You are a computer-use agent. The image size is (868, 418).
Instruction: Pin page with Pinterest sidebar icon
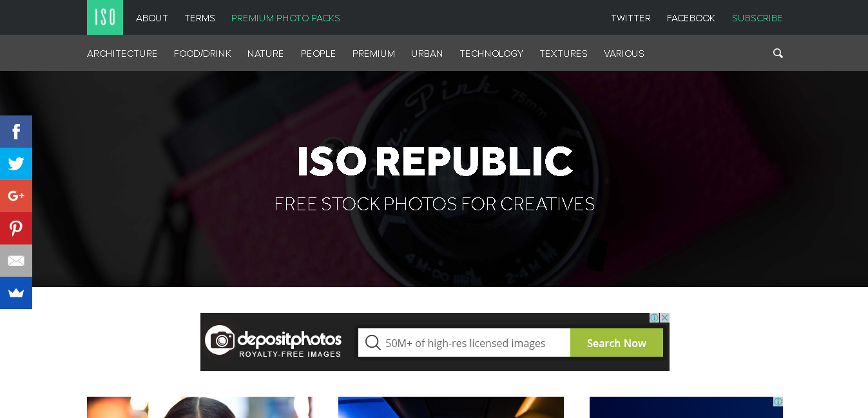(x=16, y=228)
